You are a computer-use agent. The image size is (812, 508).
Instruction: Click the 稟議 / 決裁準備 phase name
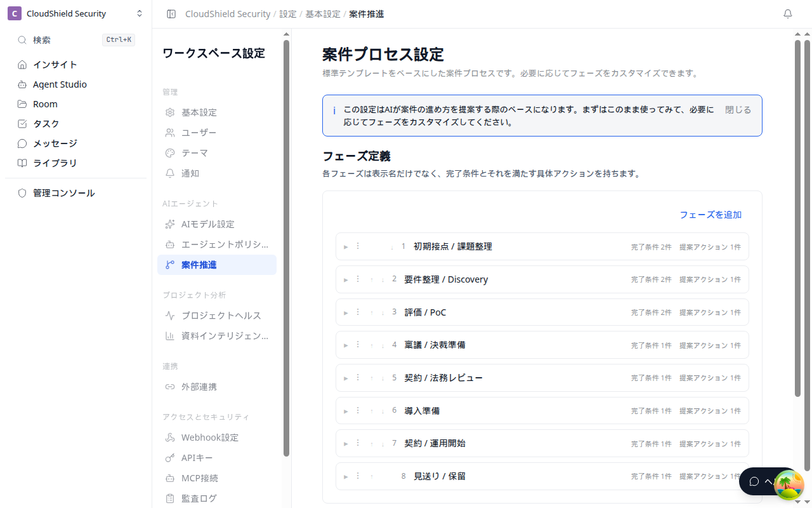click(x=435, y=345)
